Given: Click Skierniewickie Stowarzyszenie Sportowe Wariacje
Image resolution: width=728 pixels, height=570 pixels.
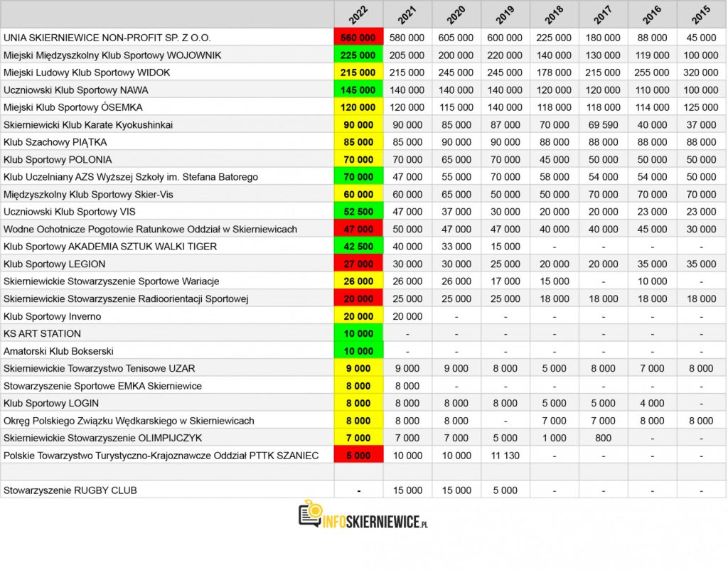Looking at the screenshot, I should click(x=112, y=281).
